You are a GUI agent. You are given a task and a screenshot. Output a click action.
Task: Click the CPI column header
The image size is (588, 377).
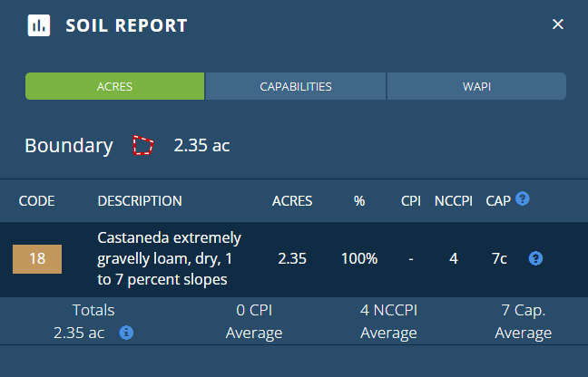[411, 201]
